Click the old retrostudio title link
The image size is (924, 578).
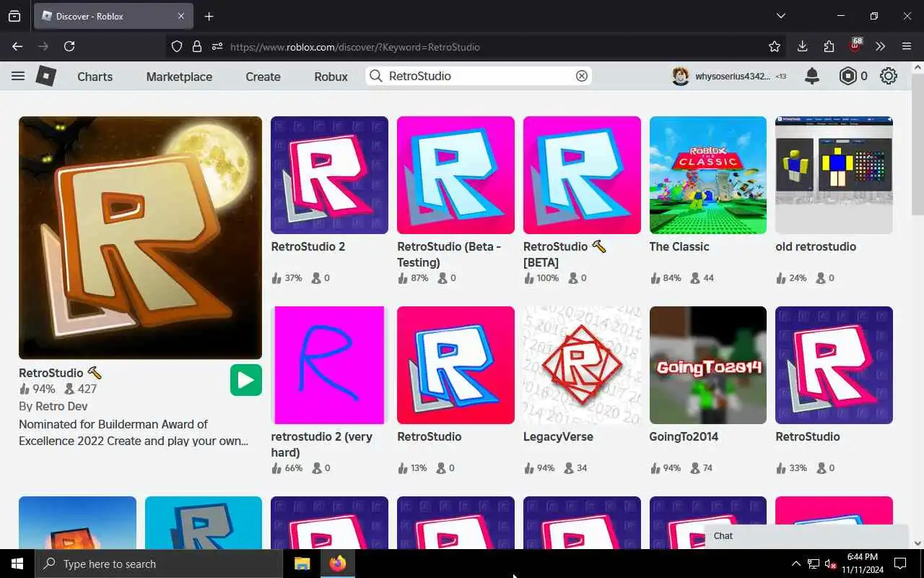(x=816, y=246)
